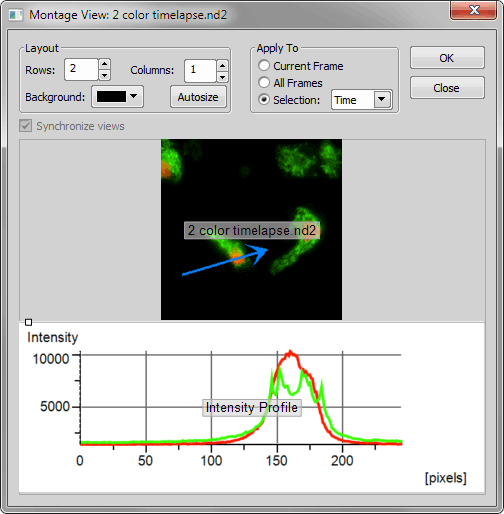This screenshot has height=514, width=504.
Task: Close the Montage View window with X
Action: click(x=473, y=10)
